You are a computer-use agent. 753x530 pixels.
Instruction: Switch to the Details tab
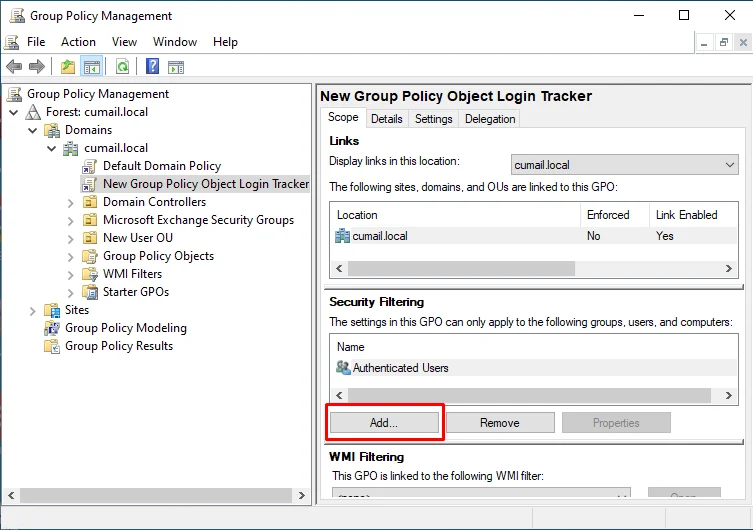pos(387,119)
